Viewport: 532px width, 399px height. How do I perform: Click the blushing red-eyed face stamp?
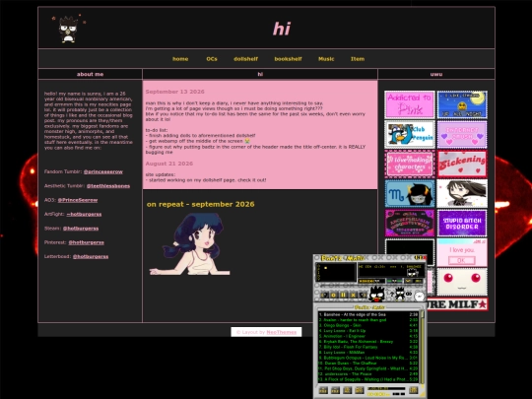click(462, 282)
